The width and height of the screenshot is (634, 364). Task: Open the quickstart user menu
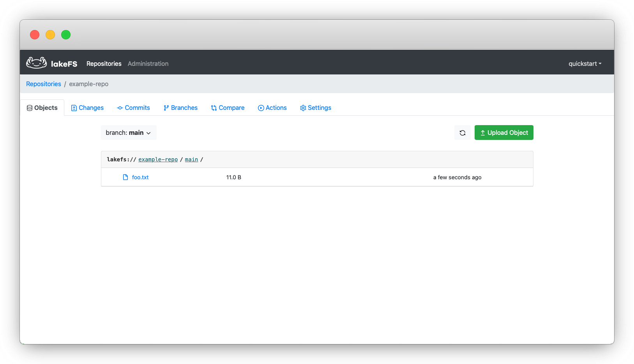[585, 64]
